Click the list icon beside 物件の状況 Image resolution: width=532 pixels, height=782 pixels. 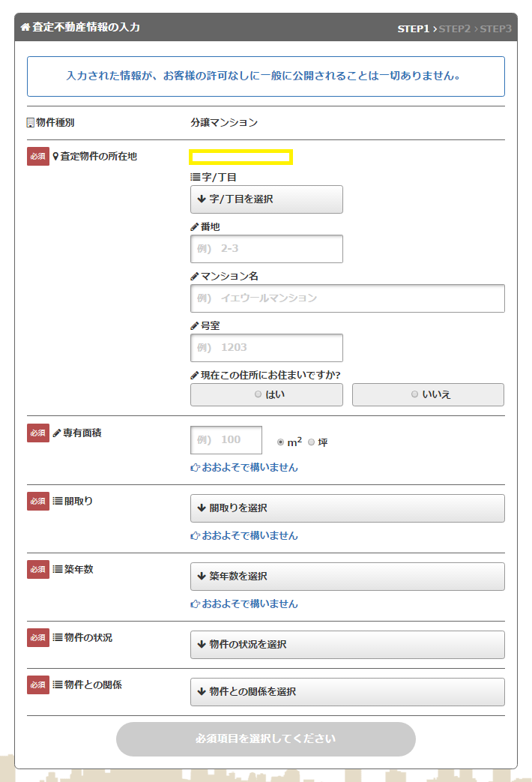(x=58, y=637)
